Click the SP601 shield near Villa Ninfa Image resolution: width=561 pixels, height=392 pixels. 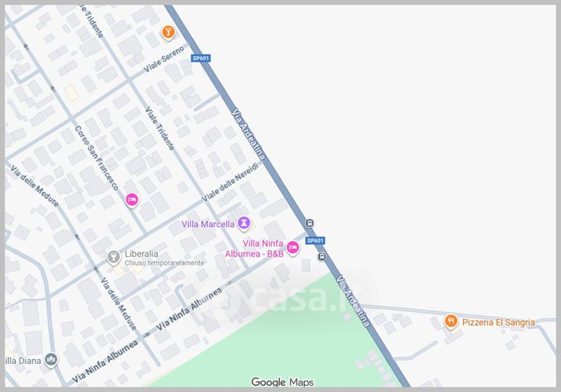pos(315,241)
